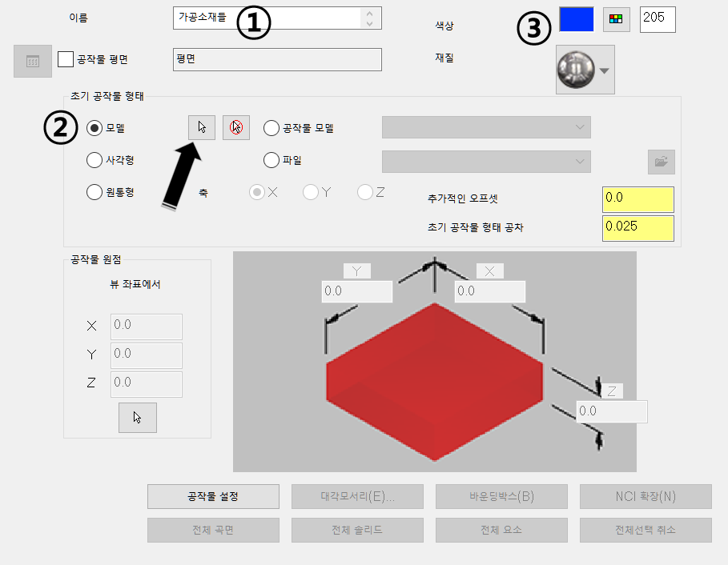This screenshot has width=728, height=565.
Task: Click the 평면 text field
Action: pyautogui.click(x=277, y=59)
